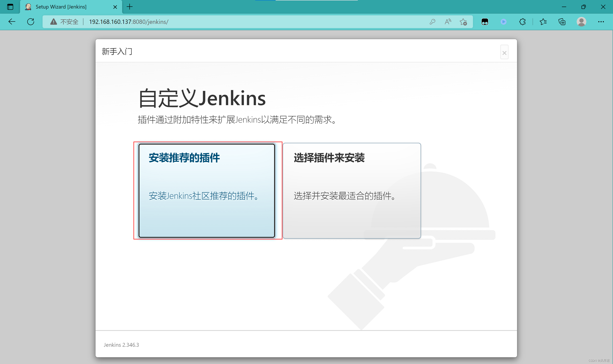Click the not-secure warning icon
Image resolution: width=613 pixels, height=364 pixels.
click(x=53, y=21)
